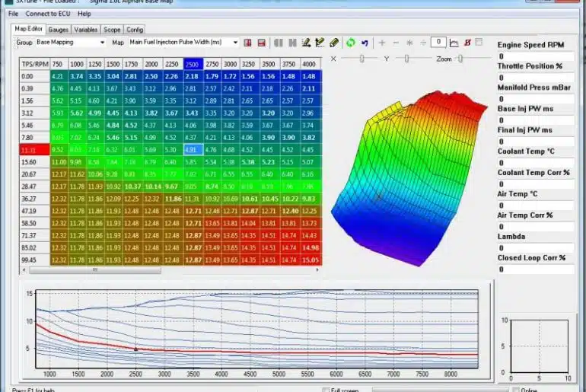Click the minus (subtract) math icon
This screenshot has width=586, height=392.
tap(396, 43)
